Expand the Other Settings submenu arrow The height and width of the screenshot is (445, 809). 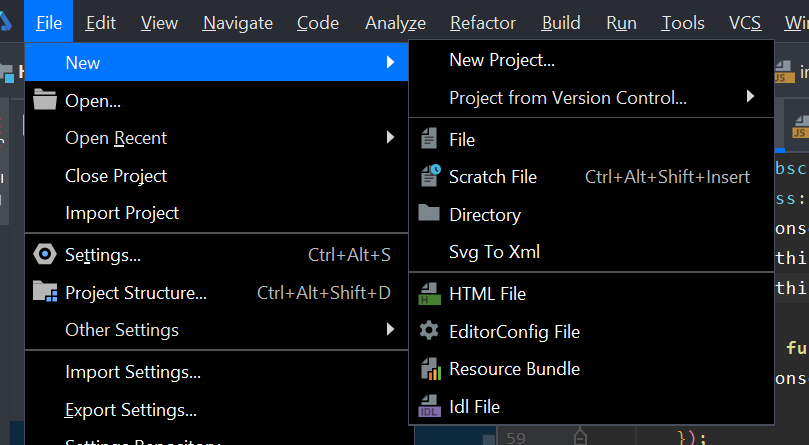[391, 329]
